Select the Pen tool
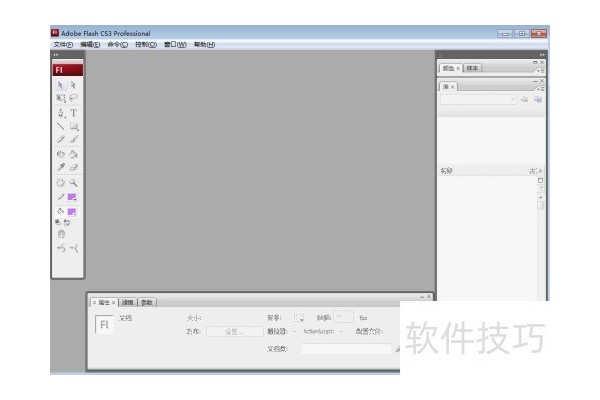This screenshot has height=400, width=600. click(x=60, y=113)
